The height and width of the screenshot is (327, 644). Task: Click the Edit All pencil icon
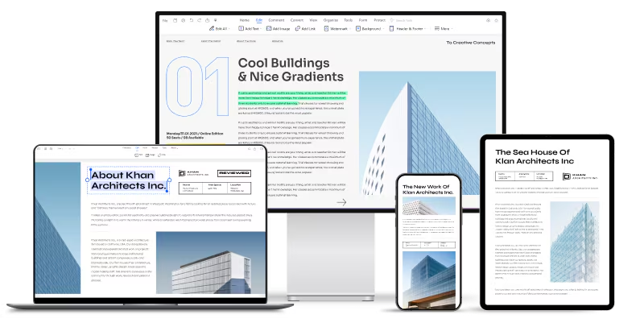pyautogui.click(x=212, y=29)
